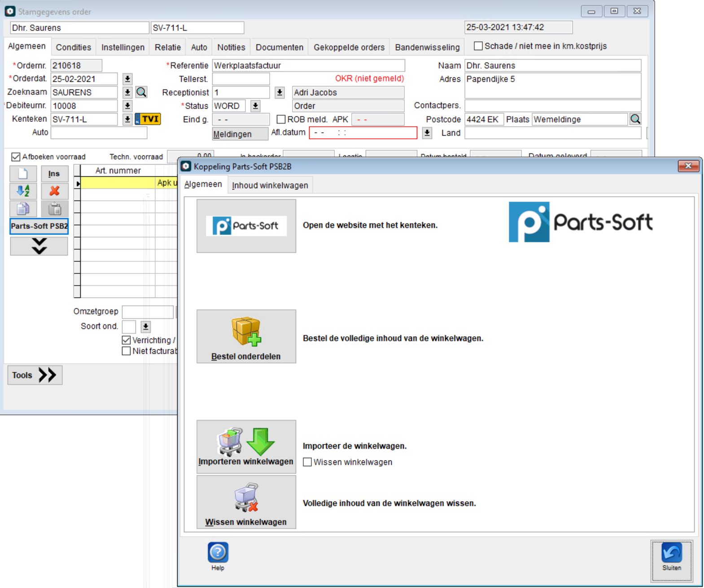The width and height of the screenshot is (704, 588).
Task: Click the Sluiten button
Action: point(671,560)
